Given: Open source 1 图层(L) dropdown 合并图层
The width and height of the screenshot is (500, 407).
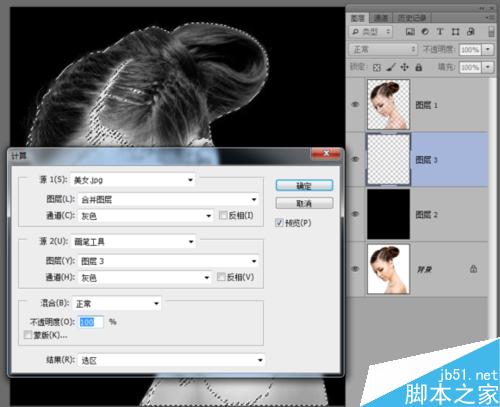Looking at the screenshot, I should click(x=168, y=199).
